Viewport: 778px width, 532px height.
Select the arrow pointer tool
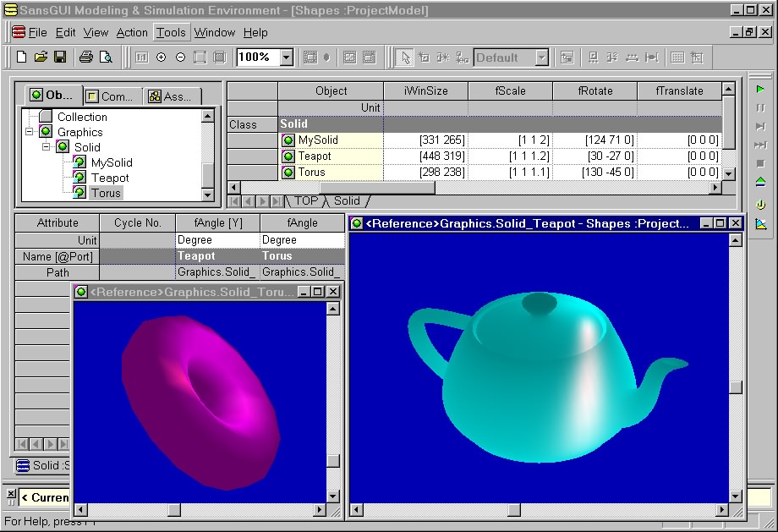[405, 58]
